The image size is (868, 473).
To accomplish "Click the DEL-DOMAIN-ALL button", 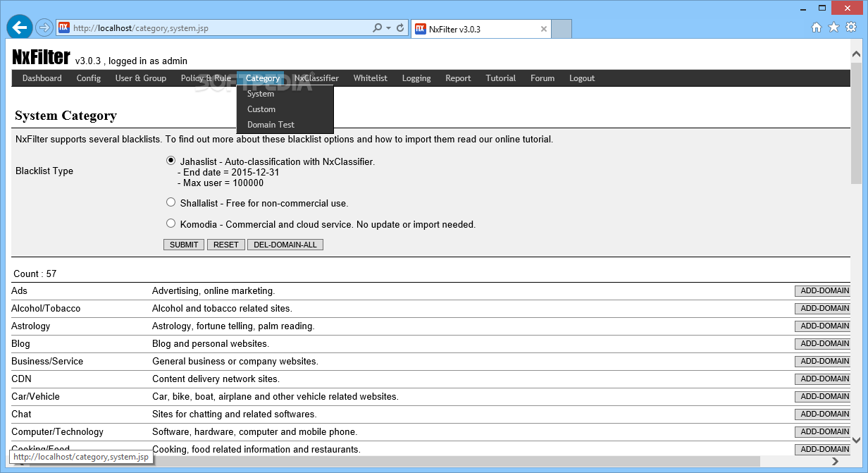I will coord(285,245).
